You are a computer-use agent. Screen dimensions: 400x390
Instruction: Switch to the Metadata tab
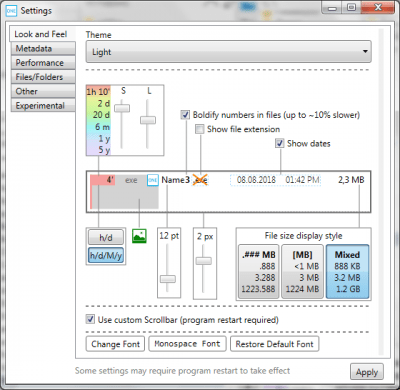tap(43, 49)
